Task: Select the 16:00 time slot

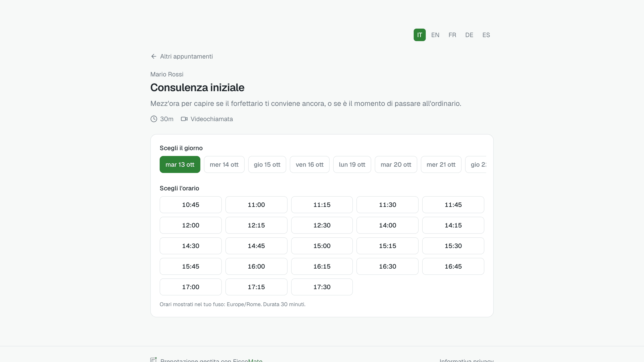Action: pos(256,267)
